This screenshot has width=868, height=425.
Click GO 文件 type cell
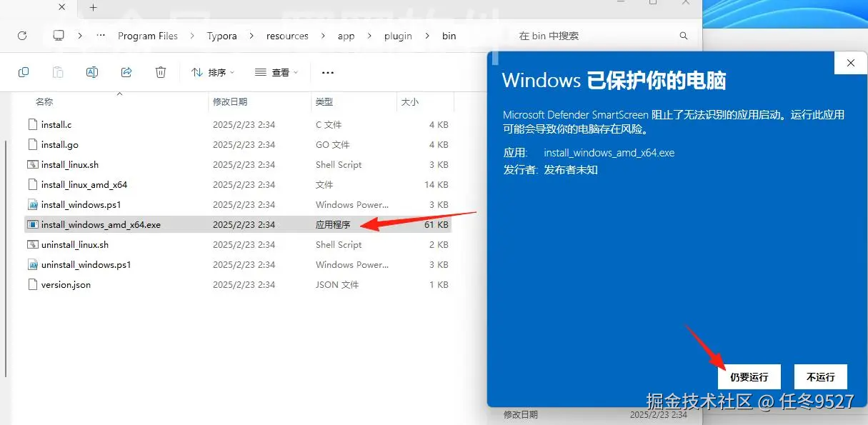pos(333,144)
